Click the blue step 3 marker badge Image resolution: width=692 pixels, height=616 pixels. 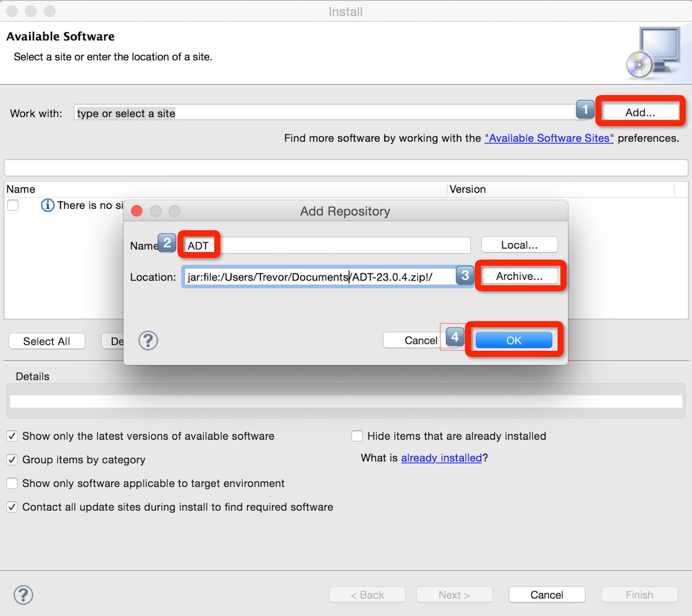pos(465,275)
